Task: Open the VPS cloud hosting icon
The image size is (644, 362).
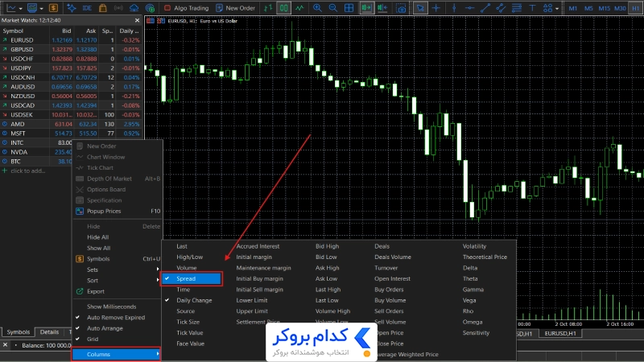Action: tap(134, 8)
